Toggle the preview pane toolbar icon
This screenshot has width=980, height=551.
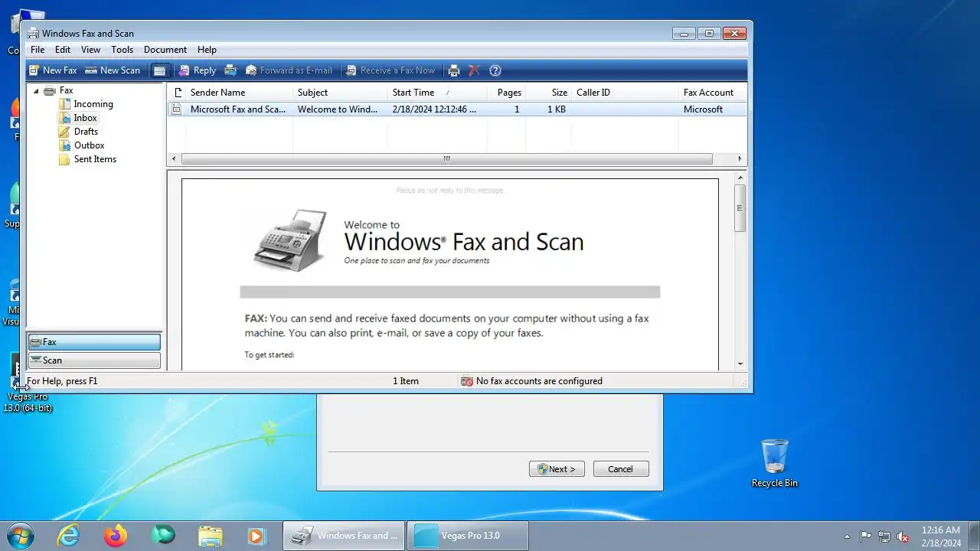[159, 70]
